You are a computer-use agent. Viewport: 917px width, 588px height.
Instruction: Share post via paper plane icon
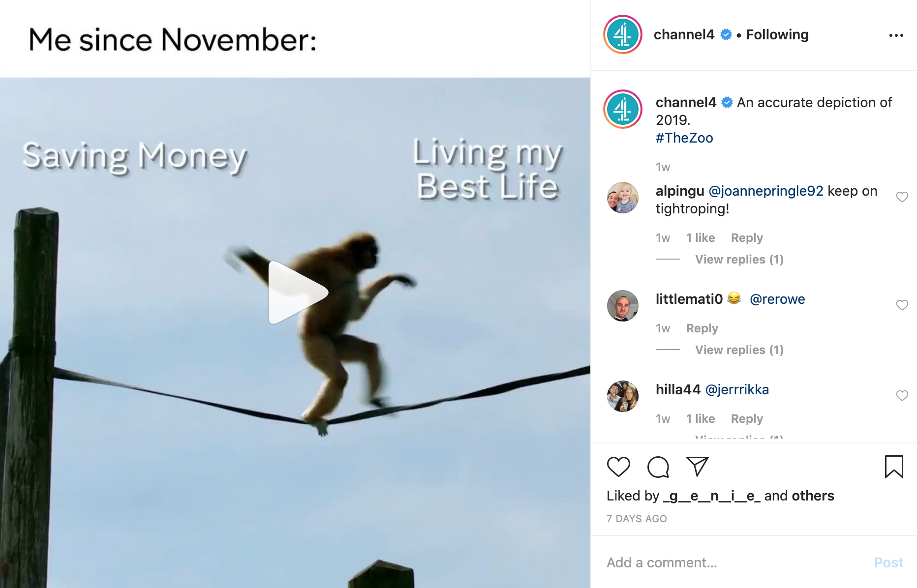point(697,467)
